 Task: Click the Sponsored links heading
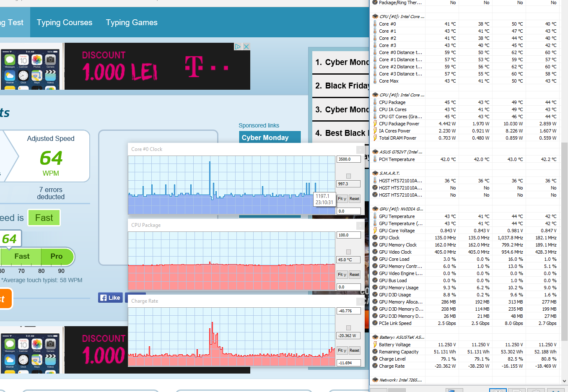point(259,125)
